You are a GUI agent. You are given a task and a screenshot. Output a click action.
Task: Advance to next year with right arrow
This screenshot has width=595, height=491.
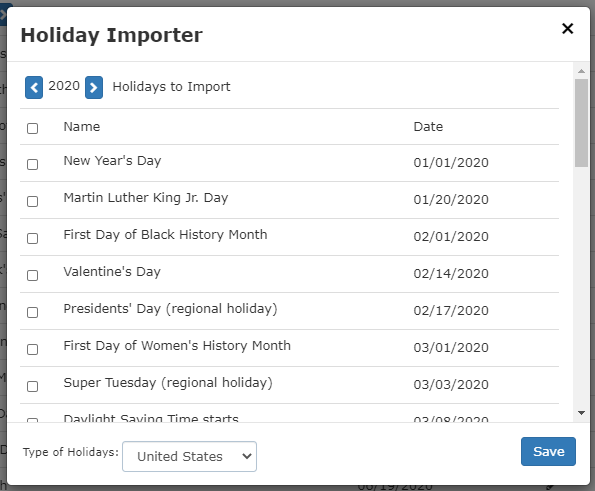point(94,87)
